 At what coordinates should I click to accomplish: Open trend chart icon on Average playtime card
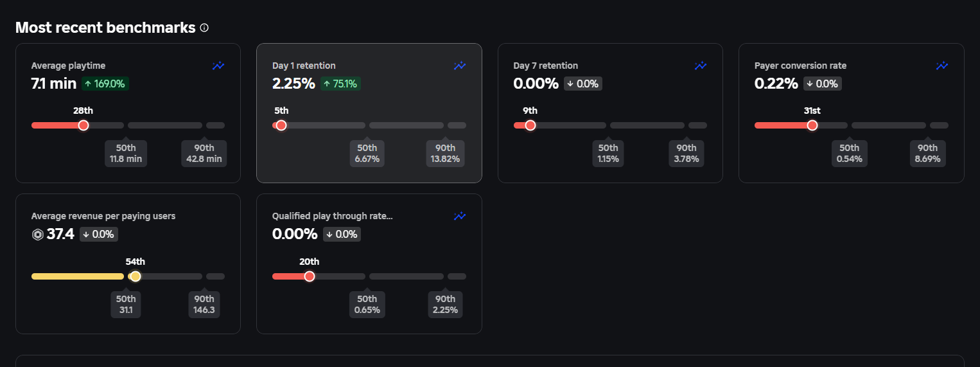tap(218, 66)
